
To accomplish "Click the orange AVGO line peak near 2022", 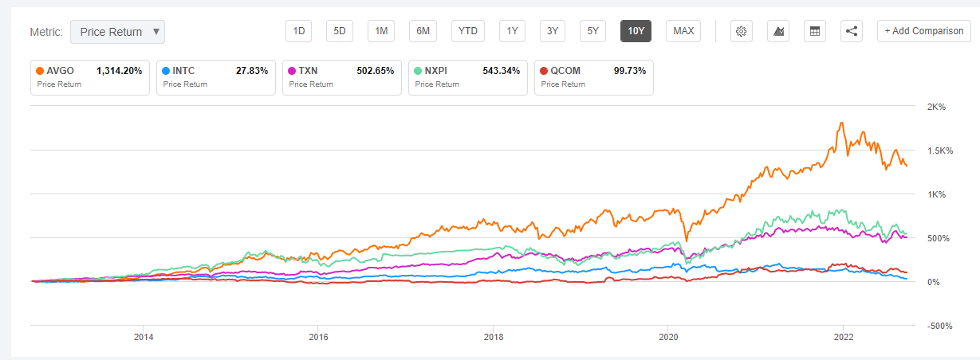I will (842, 123).
